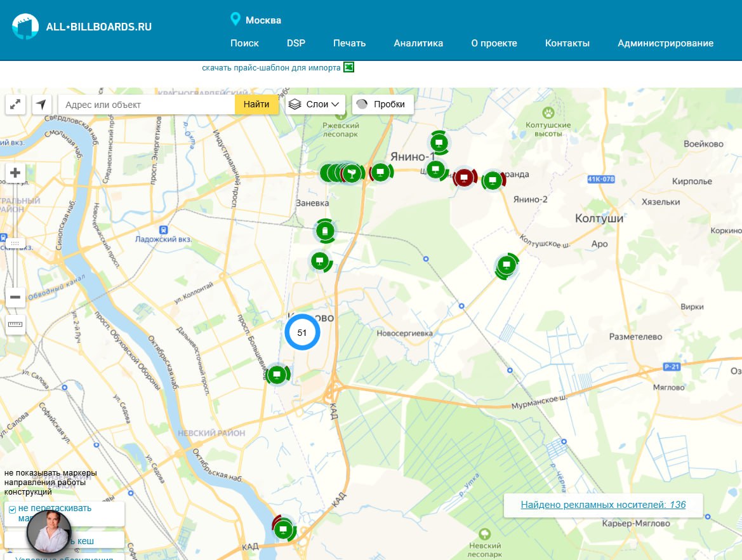Click the Колтуши label on the map
Image resolution: width=742 pixels, height=560 pixels.
(599, 218)
